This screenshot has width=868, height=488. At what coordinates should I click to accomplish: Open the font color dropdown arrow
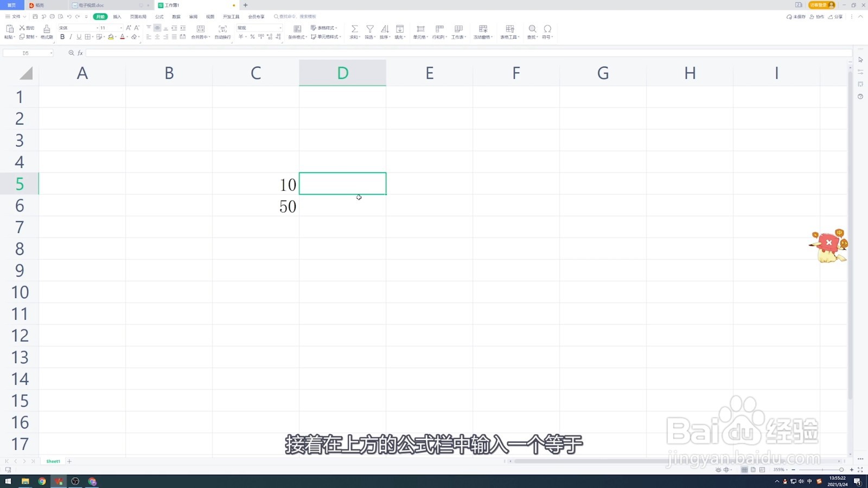click(127, 37)
